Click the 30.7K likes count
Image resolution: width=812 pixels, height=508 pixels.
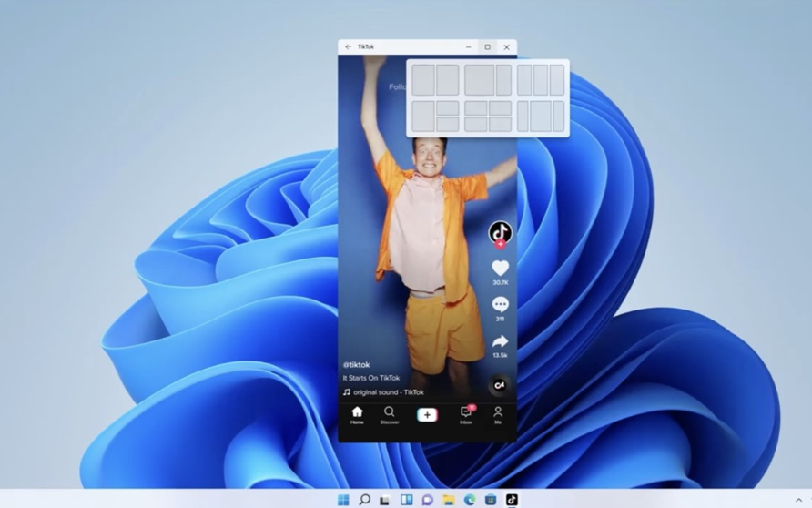pyautogui.click(x=501, y=283)
